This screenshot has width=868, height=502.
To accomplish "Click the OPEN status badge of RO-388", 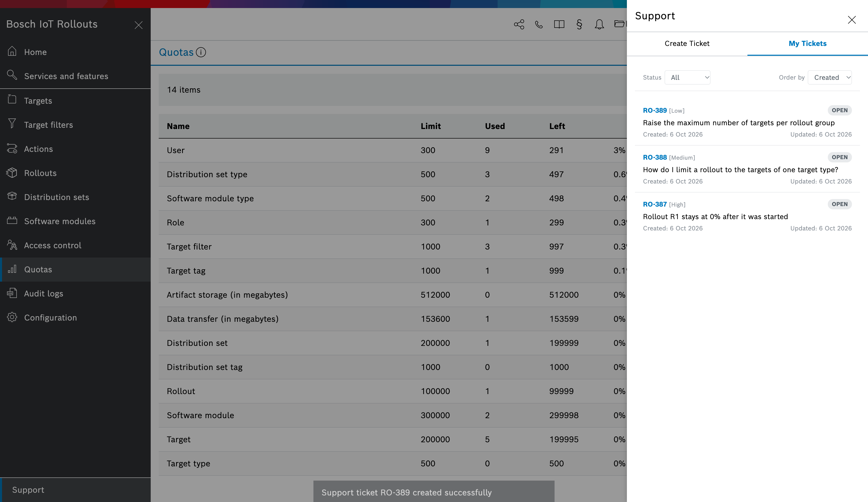I will pyautogui.click(x=839, y=157).
